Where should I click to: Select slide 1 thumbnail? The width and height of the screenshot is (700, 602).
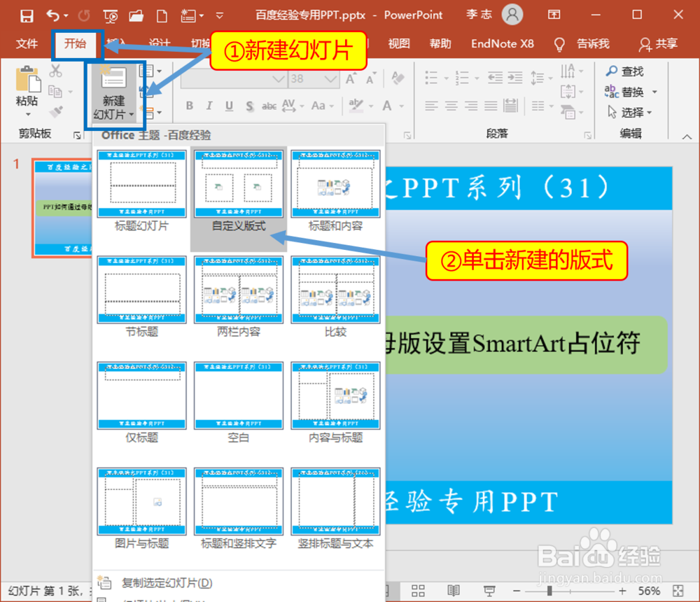[62, 208]
